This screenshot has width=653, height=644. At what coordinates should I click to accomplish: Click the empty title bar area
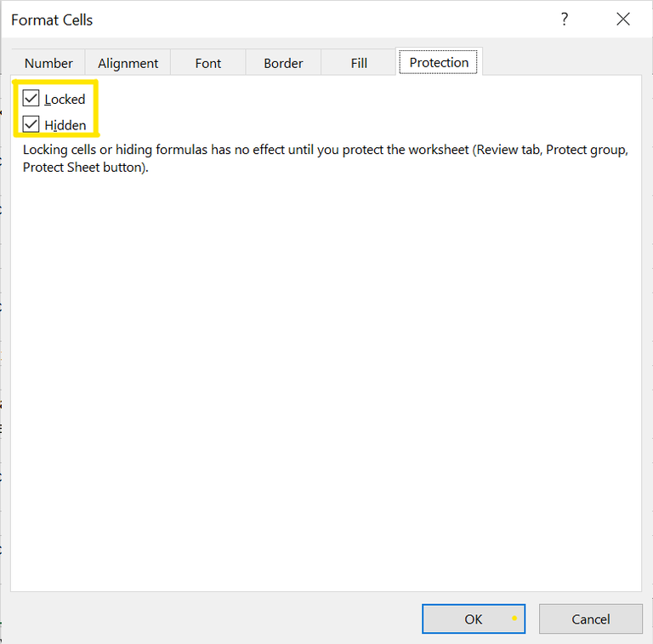pyautogui.click(x=323, y=20)
